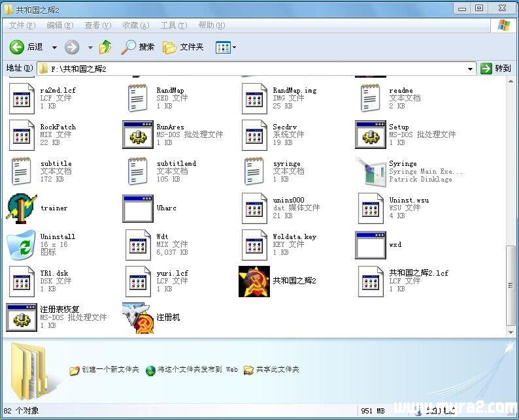
Task: Open the 工具(T) menu
Action: click(x=173, y=25)
